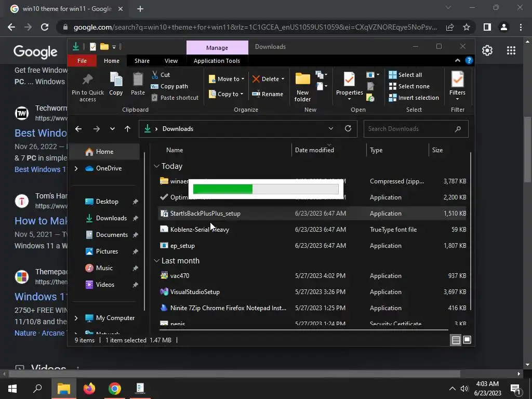Image resolution: width=532 pixels, height=399 pixels.
Task: Click the Rename ribbon button
Action: tap(268, 94)
